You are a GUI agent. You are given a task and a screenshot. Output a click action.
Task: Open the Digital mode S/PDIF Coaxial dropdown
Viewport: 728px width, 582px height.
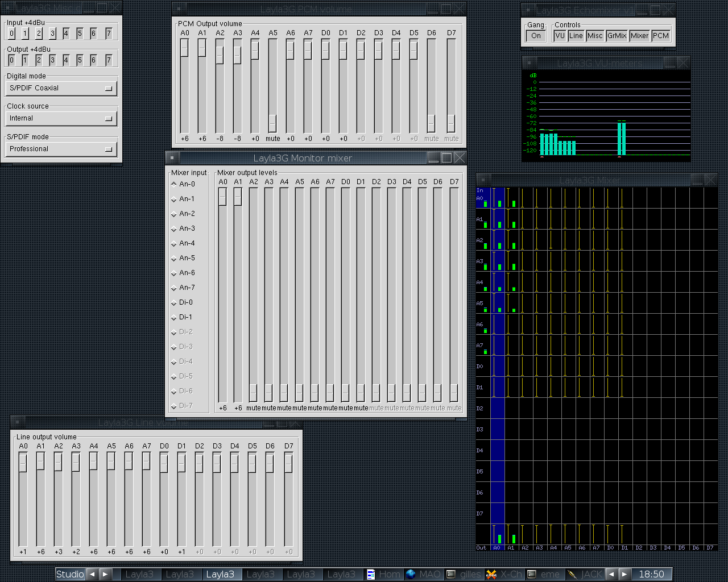click(x=61, y=88)
